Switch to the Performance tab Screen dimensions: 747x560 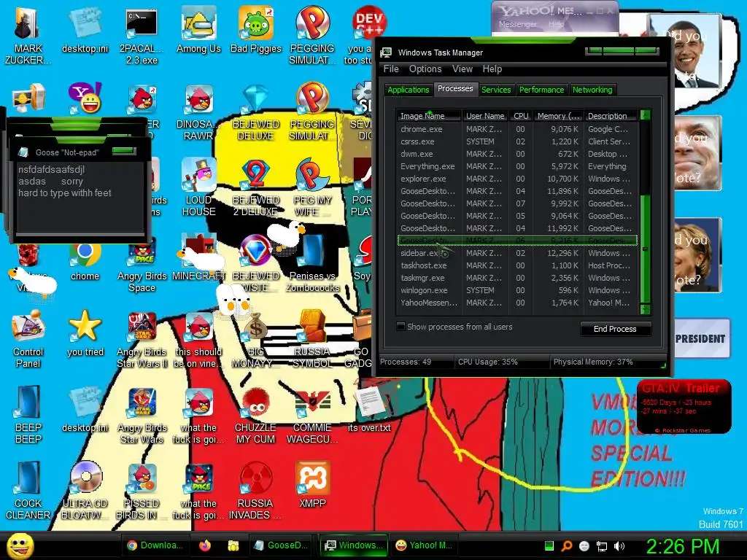542,90
